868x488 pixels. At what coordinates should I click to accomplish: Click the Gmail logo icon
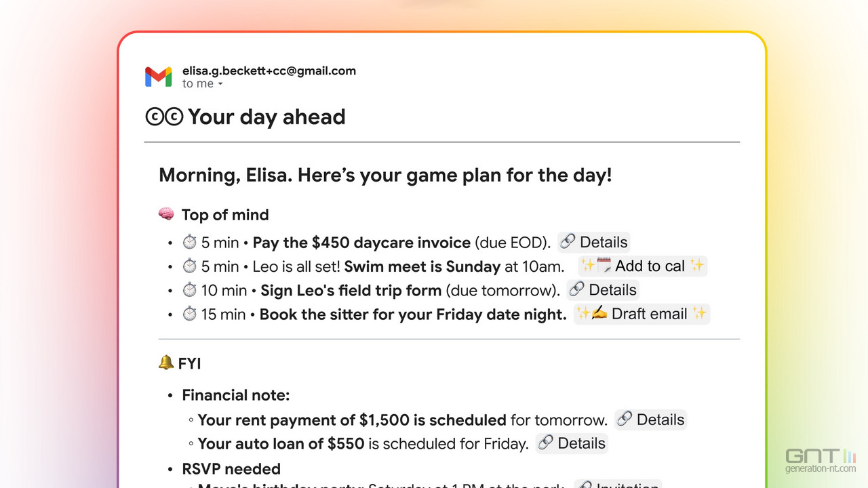click(158, 77)
